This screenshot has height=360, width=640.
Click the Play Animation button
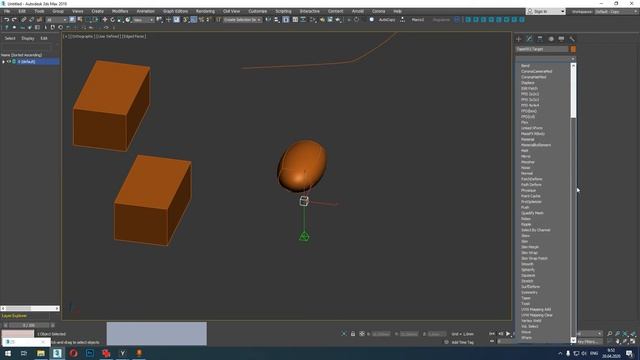508,334
